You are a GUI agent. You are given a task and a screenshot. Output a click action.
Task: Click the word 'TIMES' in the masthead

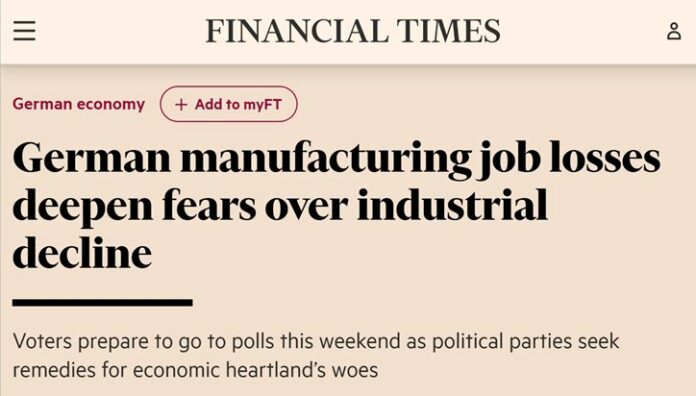click(x=448, y=31)
